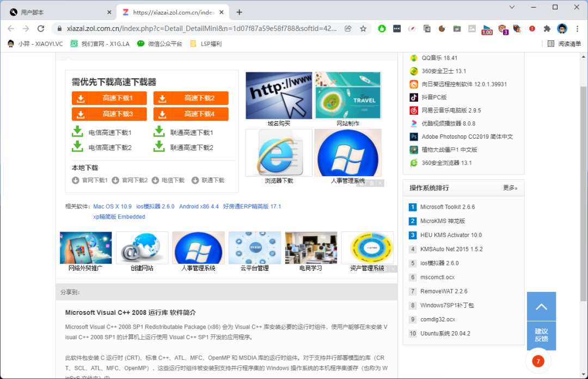The image size is (588, 379).
Task: Open the 阅读清单 reading list
Action: 564,44
